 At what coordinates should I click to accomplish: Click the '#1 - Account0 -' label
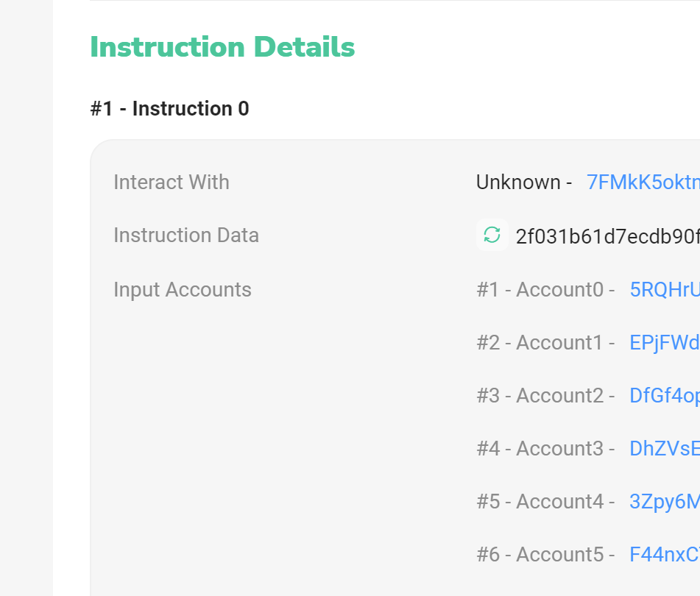(545, 290)
